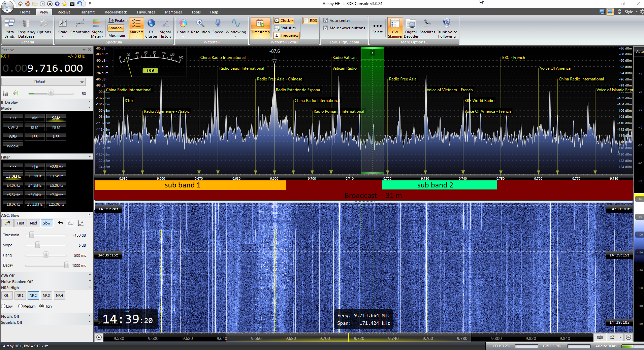
Task: Switch to the Receive ribbon tab
Action: tap(64, 12)
